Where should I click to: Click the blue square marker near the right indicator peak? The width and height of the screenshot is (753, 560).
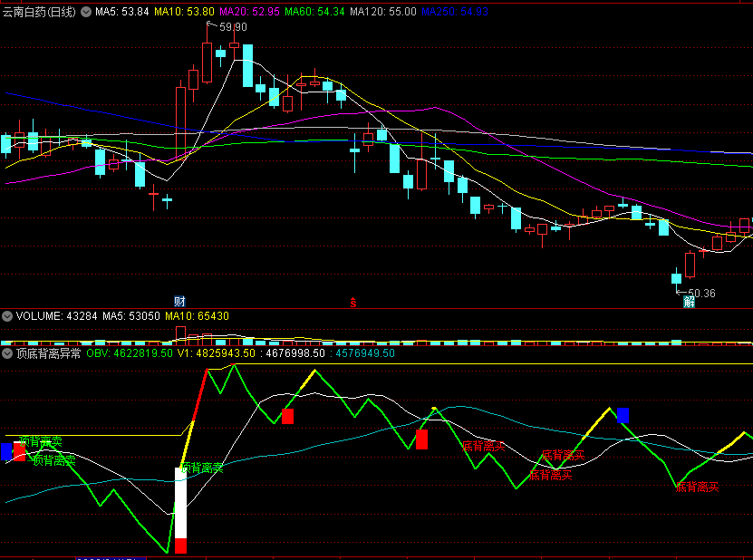(x=623, y=415)
